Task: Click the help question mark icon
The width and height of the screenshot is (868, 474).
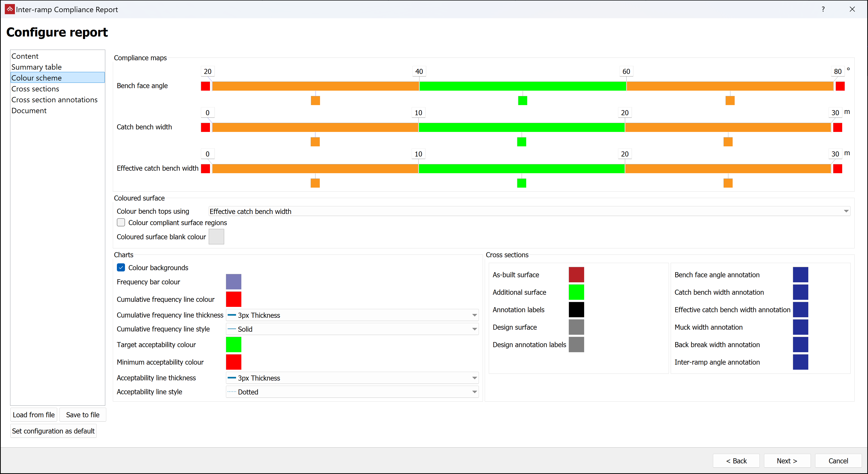Action: (823, 9)
